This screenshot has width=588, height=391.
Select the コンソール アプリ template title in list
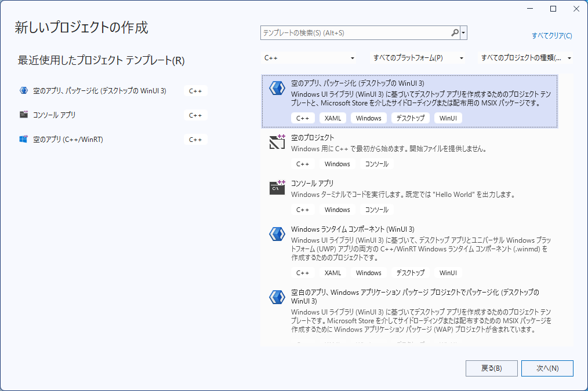tap(312, 183)
